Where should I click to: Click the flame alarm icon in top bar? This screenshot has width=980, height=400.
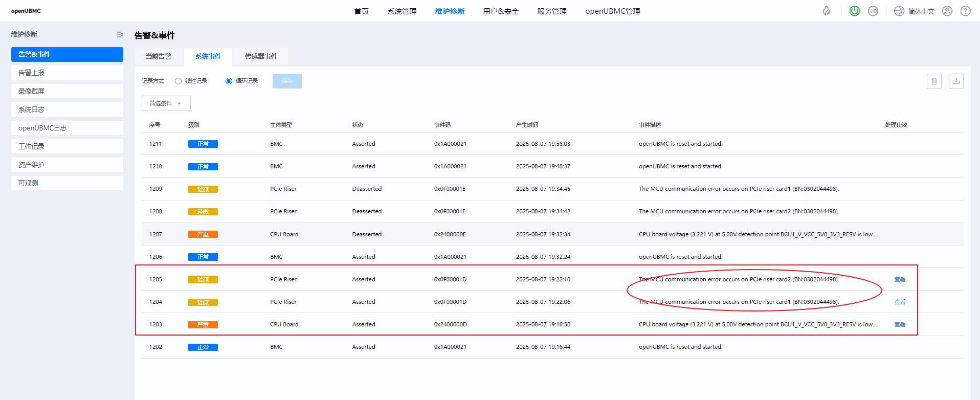[827, 11]
